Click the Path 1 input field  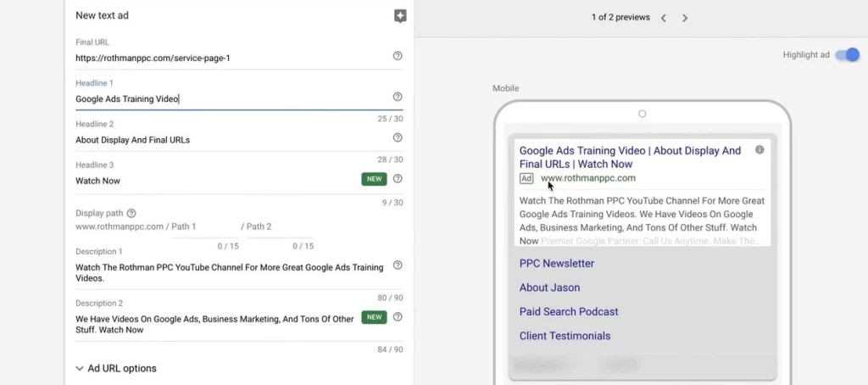tap(205, 226)
